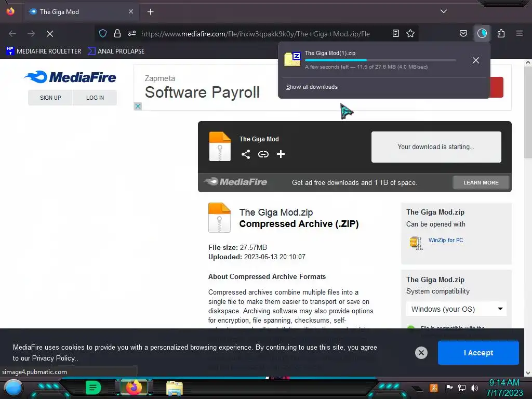Viewport: 532px width, 399px height.
Task: Click SIGN UP button
Action: click(50, 98)
